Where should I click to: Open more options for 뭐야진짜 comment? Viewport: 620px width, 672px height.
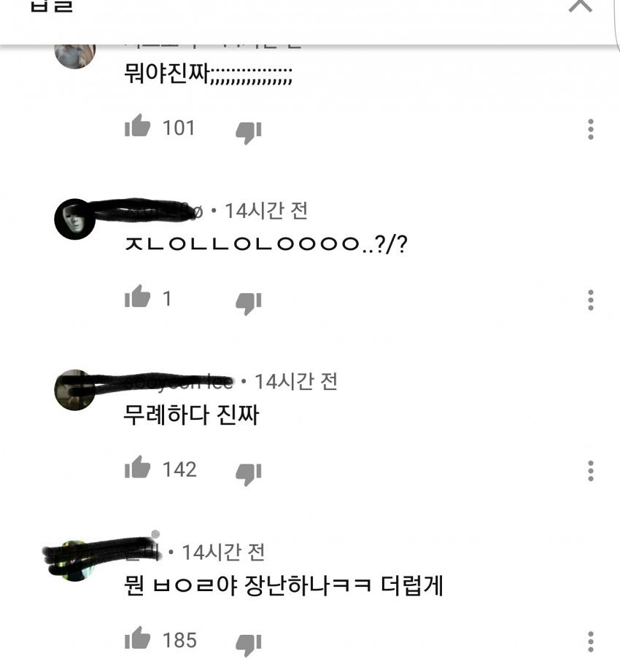click(x=591, y=129)
